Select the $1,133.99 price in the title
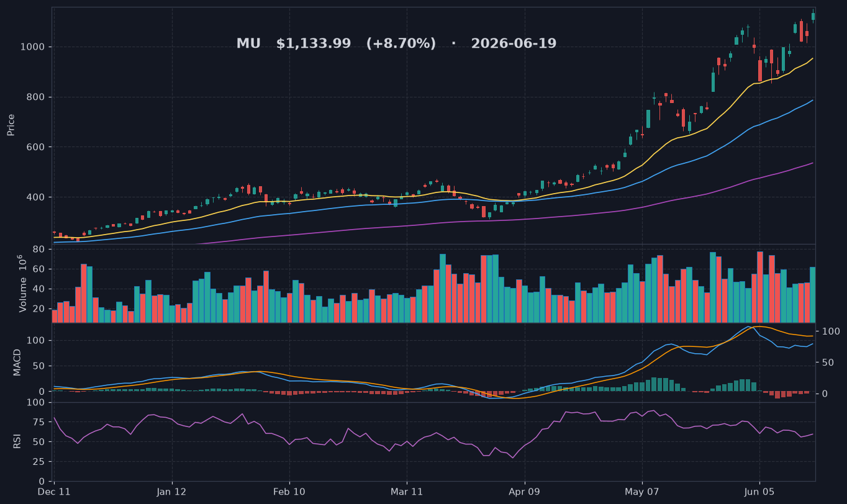847x504 pixels. click(x=314, y=44)
